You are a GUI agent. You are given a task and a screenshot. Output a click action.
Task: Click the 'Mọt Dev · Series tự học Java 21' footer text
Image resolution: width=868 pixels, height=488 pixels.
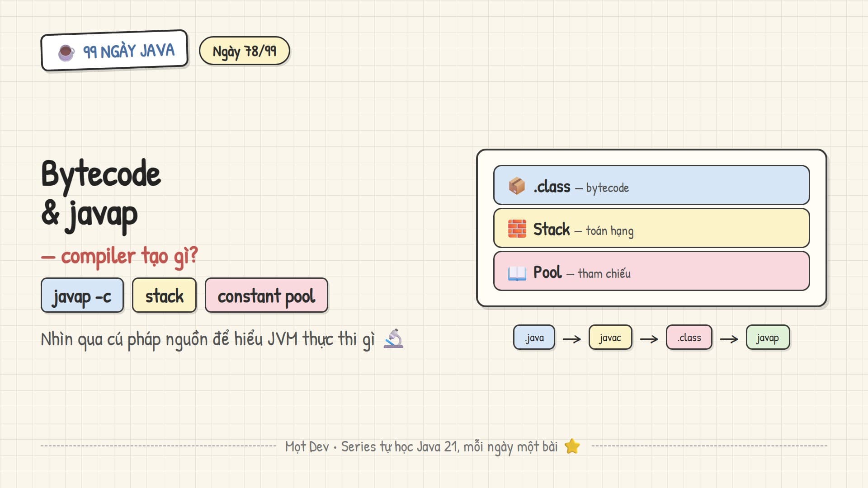click(421, 447)
